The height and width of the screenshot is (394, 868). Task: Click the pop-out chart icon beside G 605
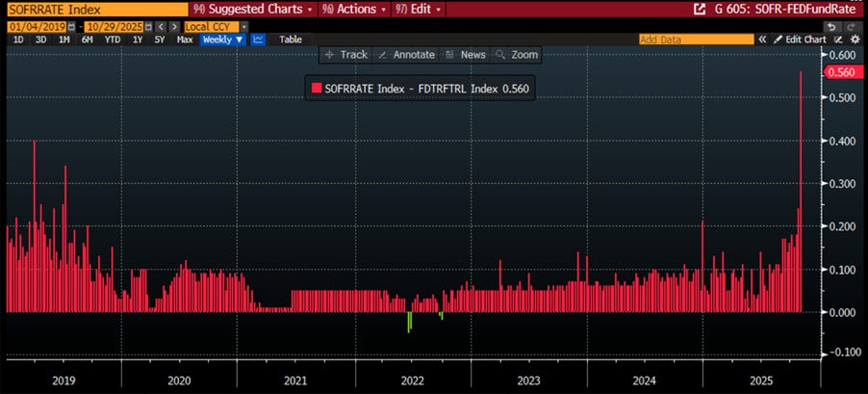coord(700,9)
